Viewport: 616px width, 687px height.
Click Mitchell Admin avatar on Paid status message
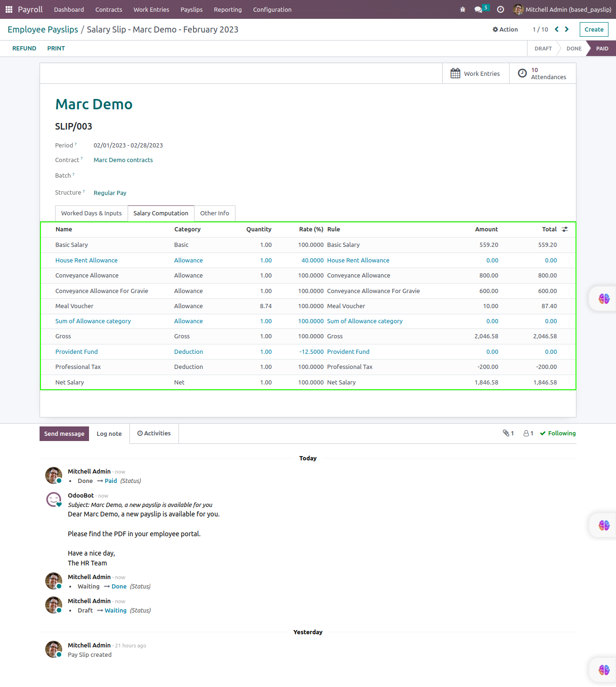54,475
